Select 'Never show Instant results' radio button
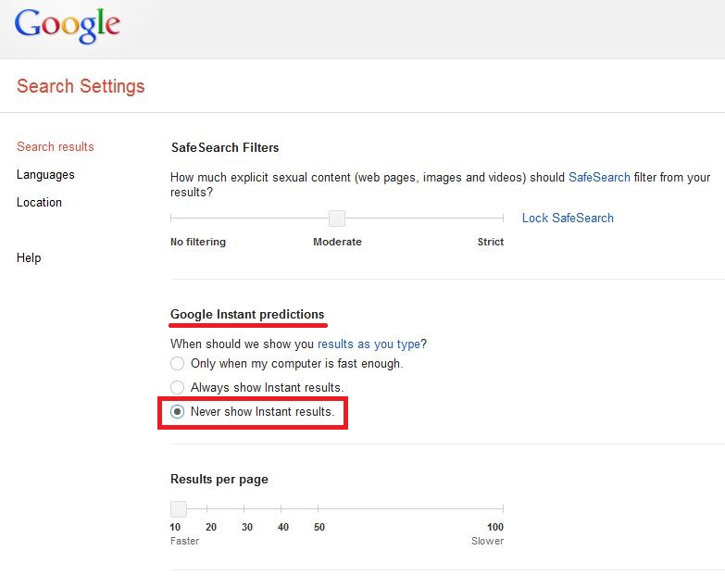The height and width of the screenshot is (588, 725). (x=177, y=411)
